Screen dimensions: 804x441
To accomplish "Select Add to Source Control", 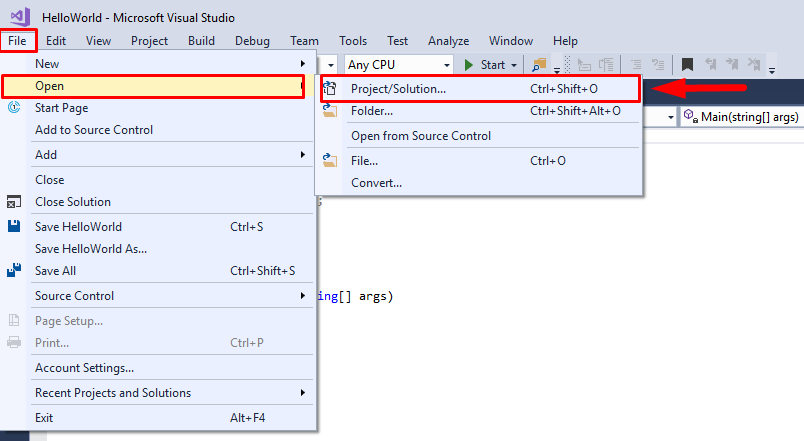I will (158, 130).
